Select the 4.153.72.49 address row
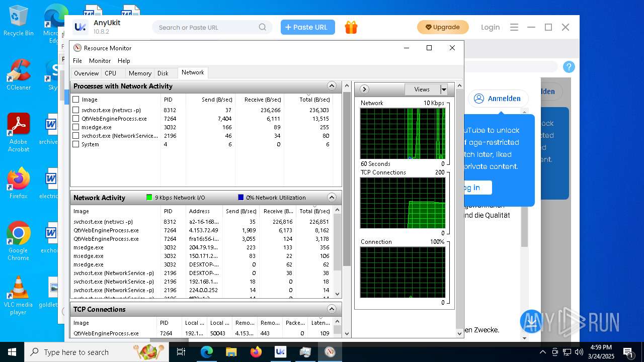Image resolution: width=644 pixels, height=362 pixels. click(203, 230)
